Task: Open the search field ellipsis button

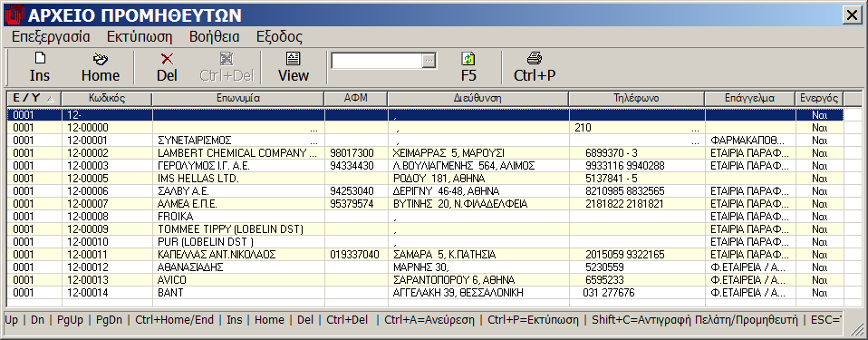Action: pos(429,61)
